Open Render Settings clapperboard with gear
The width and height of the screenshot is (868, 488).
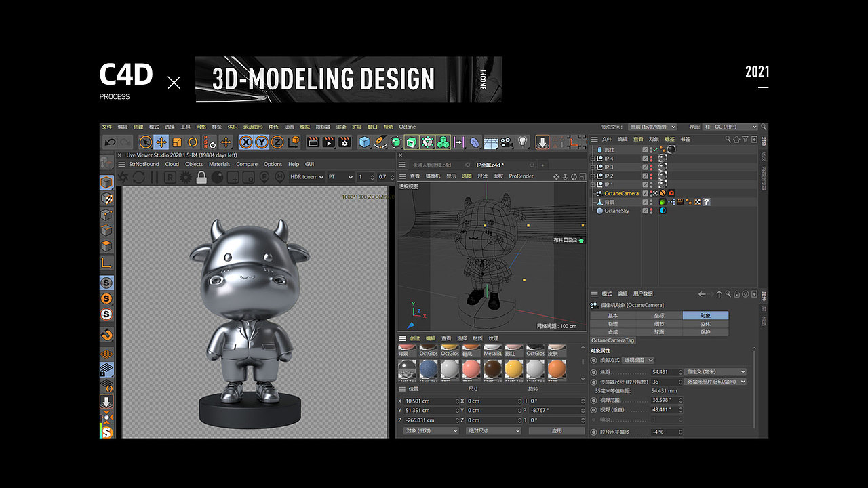point(344,142)
